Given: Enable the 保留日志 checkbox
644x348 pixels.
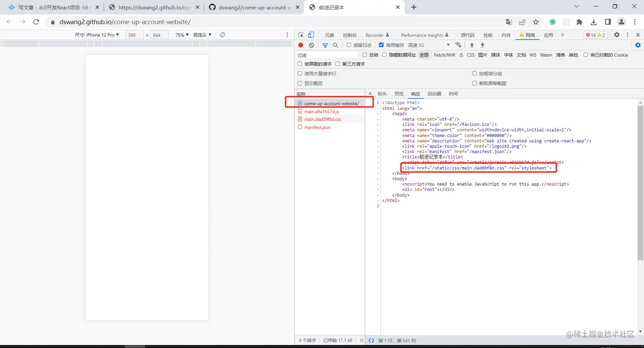Looking at the screenshot, I should (349, 45).
